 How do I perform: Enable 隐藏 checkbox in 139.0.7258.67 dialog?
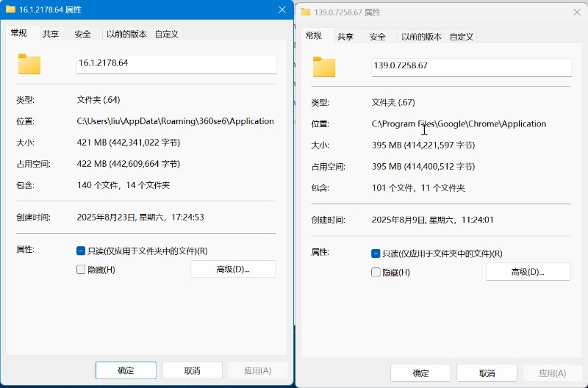(376, 273)
